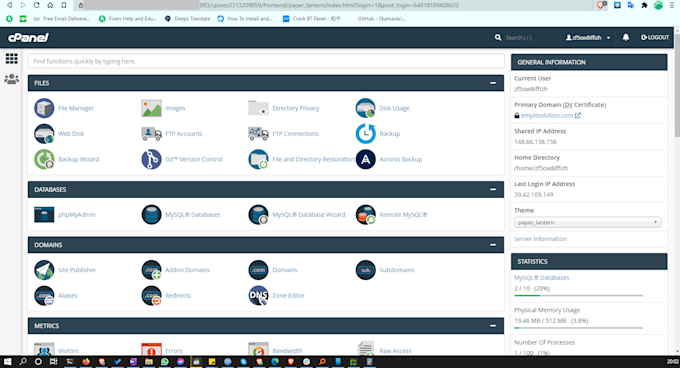Click the LOGOUT button

pyautogui.click(x=655, y=38)
